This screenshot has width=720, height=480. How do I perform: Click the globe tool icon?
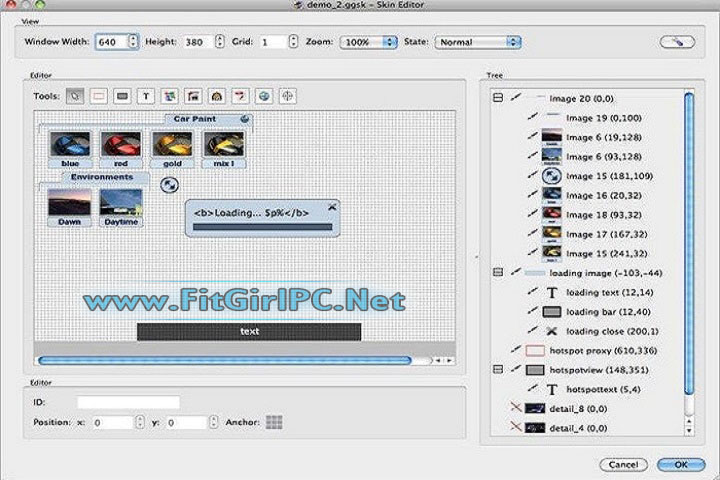click(264, 96)
